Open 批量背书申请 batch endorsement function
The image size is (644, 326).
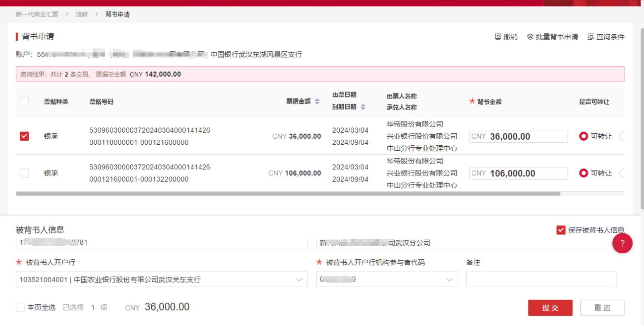pyautogui.click(x=553, y=37)
